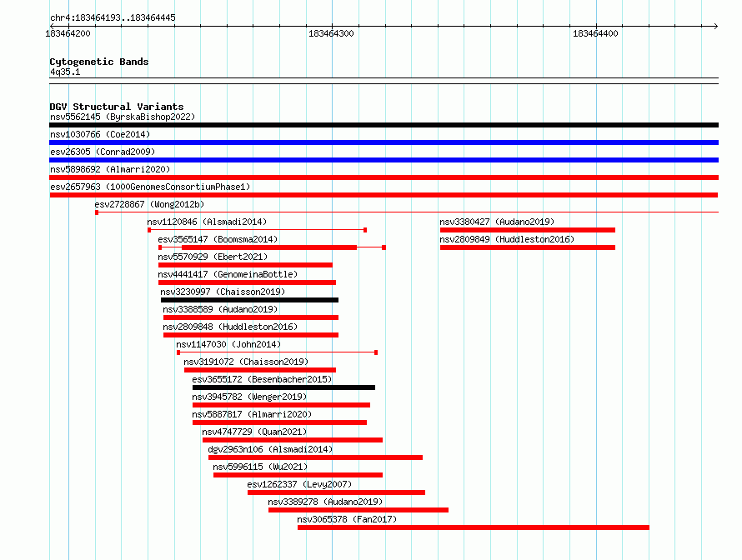This screenshot has height=560, width=742.
Task: Open nsv2809849 (Huddleston2016) label
Action: 507,239
